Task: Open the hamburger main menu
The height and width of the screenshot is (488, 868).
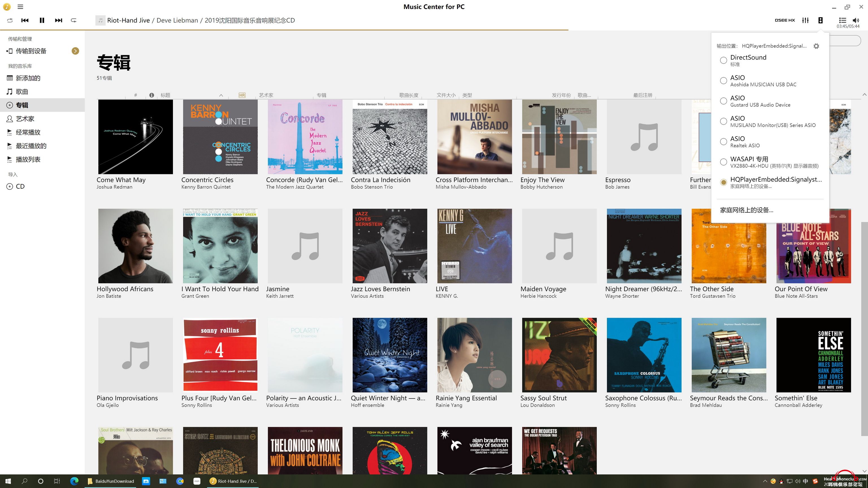Action: tap(20, 7)
